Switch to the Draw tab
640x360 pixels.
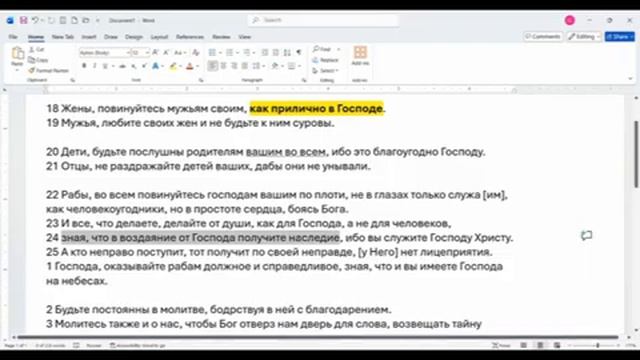coord(111,37)
